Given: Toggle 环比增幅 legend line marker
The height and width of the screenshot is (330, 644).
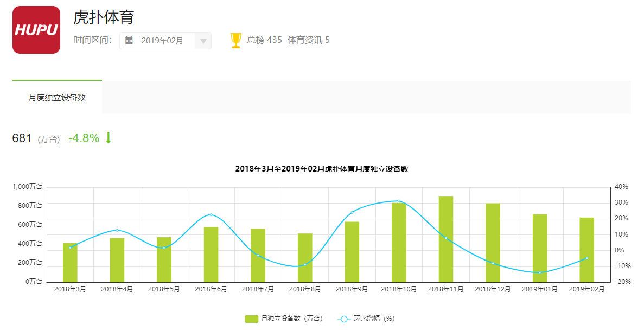Looking at the screenshot, I should click(344, 319).
